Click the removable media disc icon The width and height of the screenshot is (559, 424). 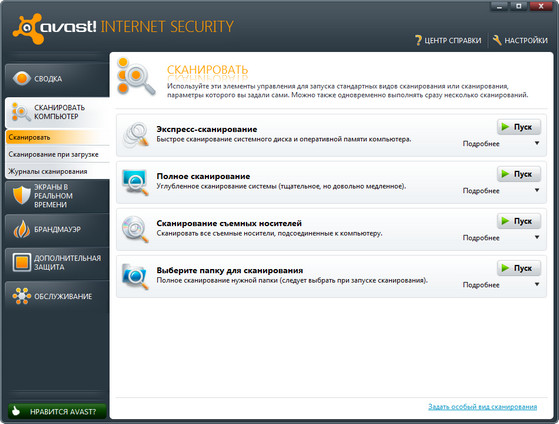click(135, 229)
